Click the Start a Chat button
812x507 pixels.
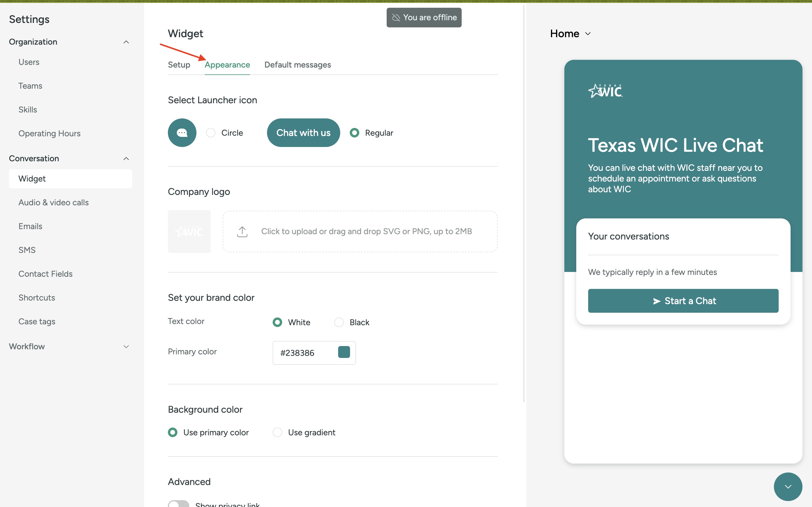(x=683, y=301)
